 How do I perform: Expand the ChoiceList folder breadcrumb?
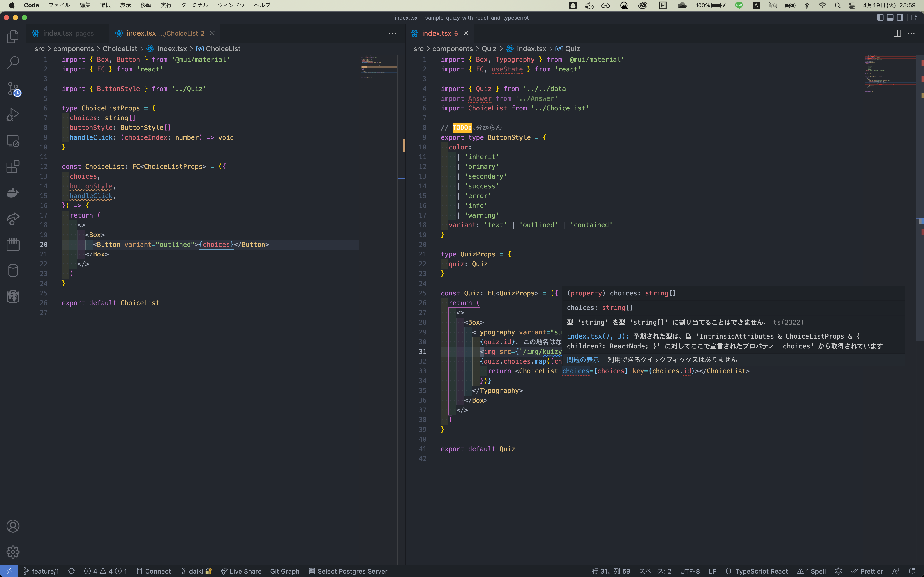click(120, 49)
